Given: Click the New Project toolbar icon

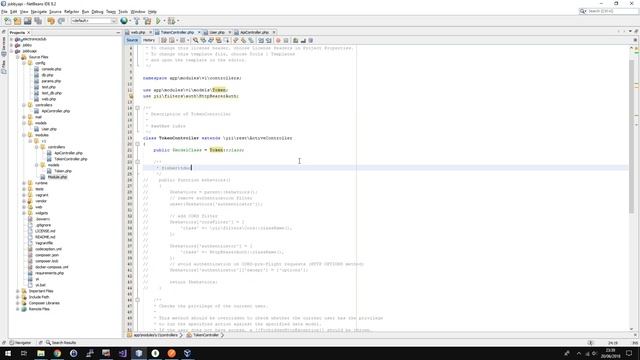Looking at the screenshot, I should coord(17,21).
